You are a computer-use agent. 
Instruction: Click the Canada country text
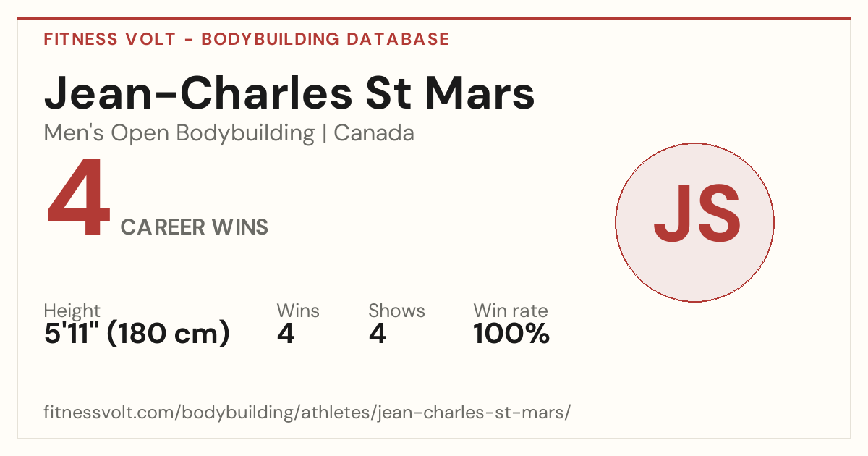(374, 133)
